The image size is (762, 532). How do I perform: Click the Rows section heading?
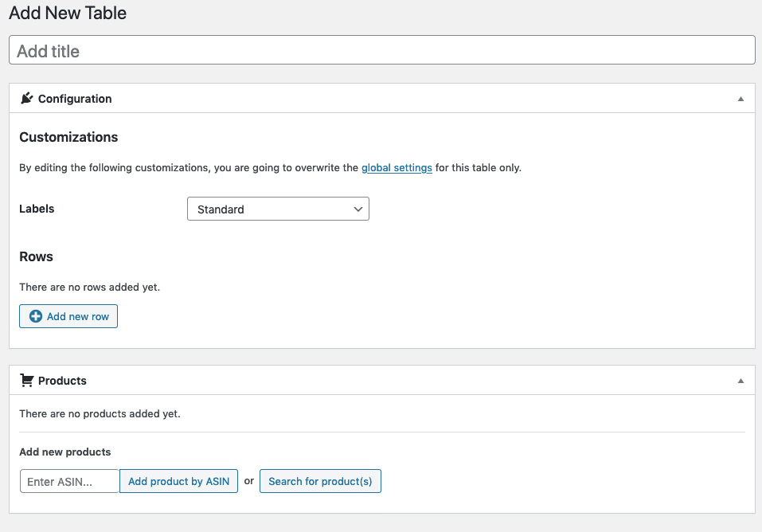click(36, 256)
